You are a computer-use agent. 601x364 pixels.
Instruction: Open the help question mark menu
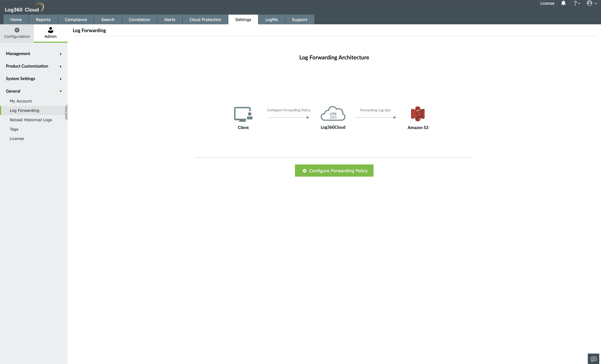(x=577, y=3)
